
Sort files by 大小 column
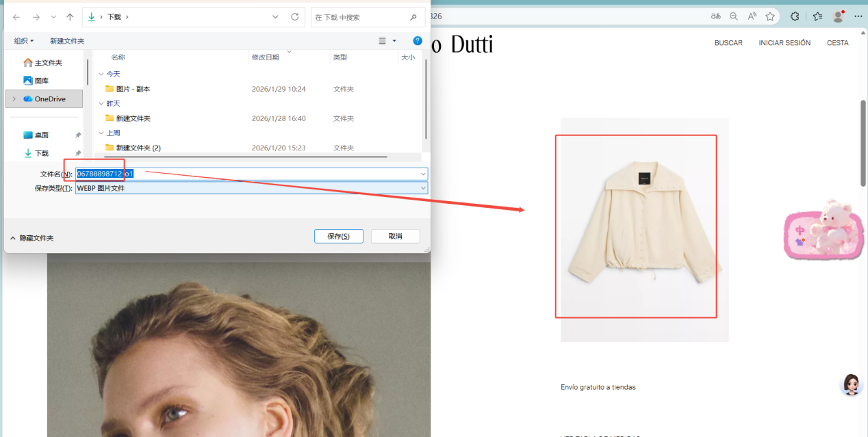pyautogui.click(x=408, y=57)
